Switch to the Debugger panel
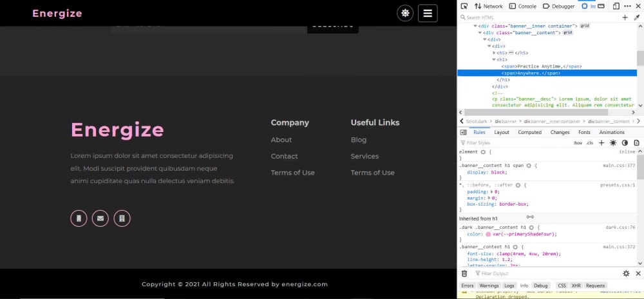Viewport: 644px width, 299px height. [558, 6]
